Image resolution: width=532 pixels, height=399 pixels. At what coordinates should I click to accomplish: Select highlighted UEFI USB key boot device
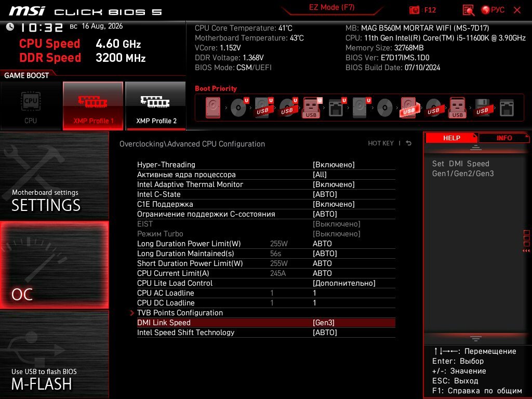312,108
